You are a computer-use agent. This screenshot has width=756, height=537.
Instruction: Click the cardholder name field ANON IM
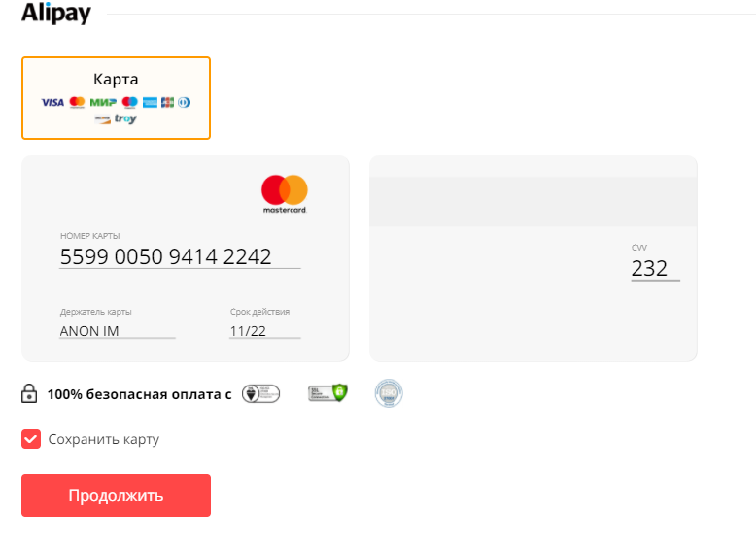point(117,331)
